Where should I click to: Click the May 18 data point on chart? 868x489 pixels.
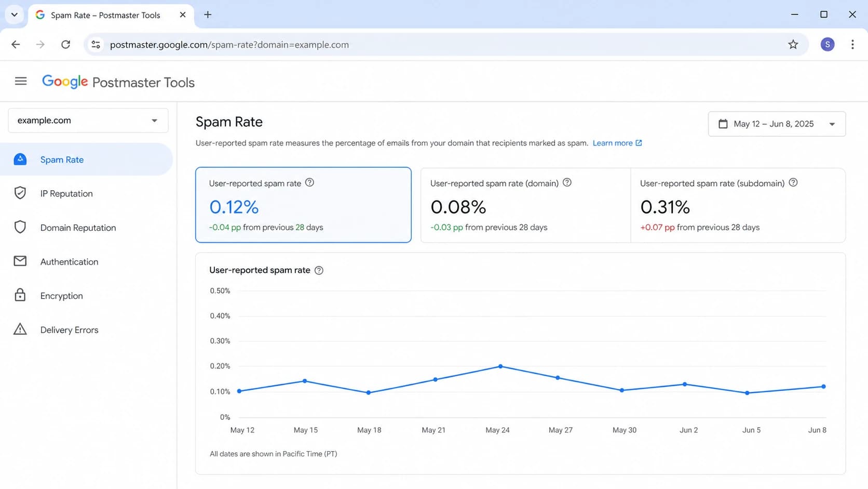[369, 393]
